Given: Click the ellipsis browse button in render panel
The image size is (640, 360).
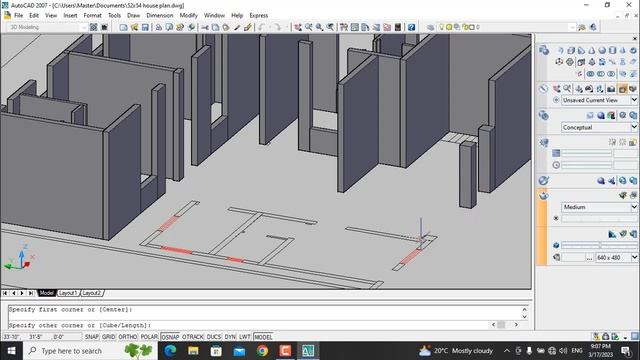Looking at the screenshot, I should pos(589,258).
